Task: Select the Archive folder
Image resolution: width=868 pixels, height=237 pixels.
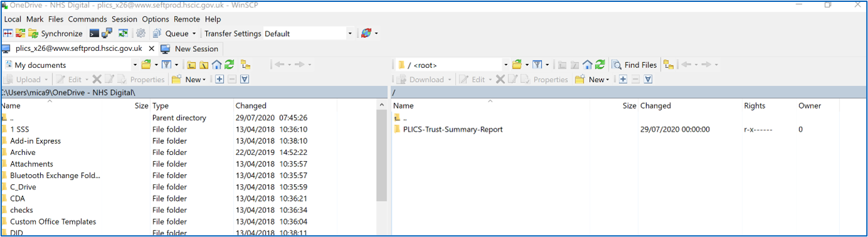Action: coord(23,152)
